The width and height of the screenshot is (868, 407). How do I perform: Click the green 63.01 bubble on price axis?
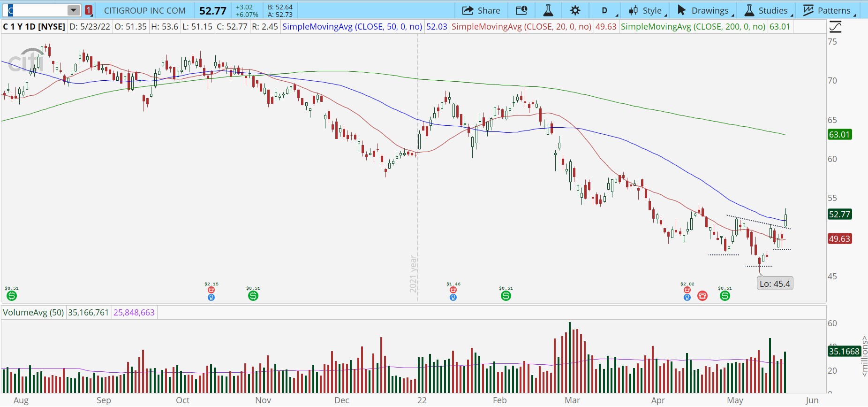(839, 135)
